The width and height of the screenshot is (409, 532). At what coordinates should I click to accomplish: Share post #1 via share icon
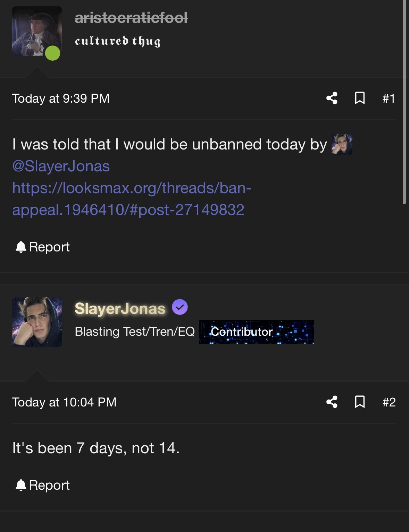[x=332, y=98]
